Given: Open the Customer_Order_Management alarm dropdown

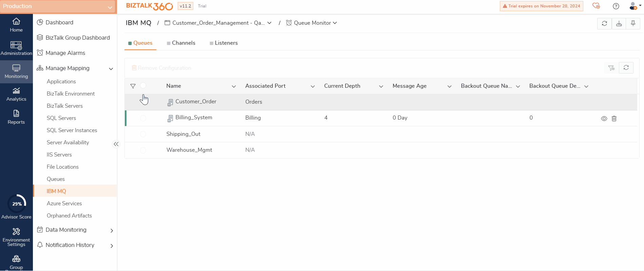Looking at the screenshot, I should 218,23.
